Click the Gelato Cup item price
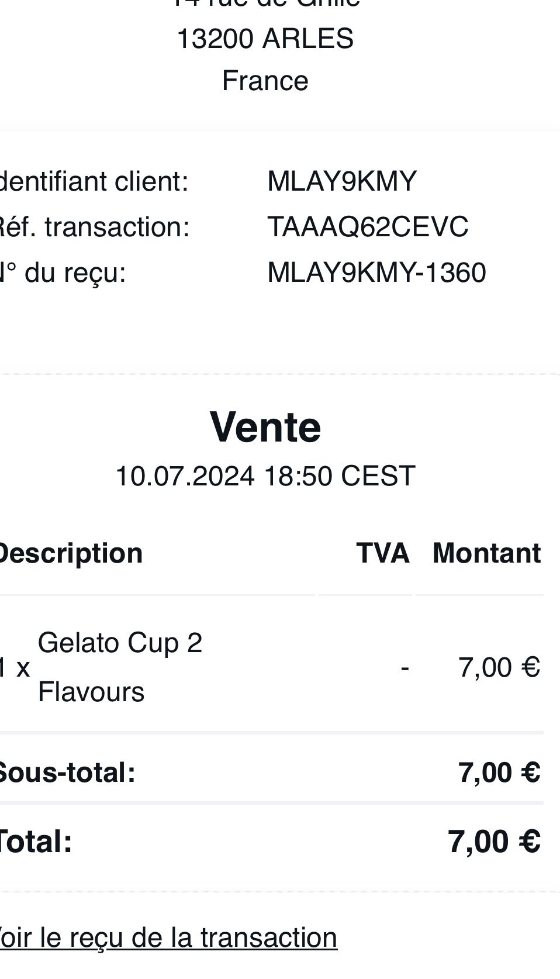 499,667
